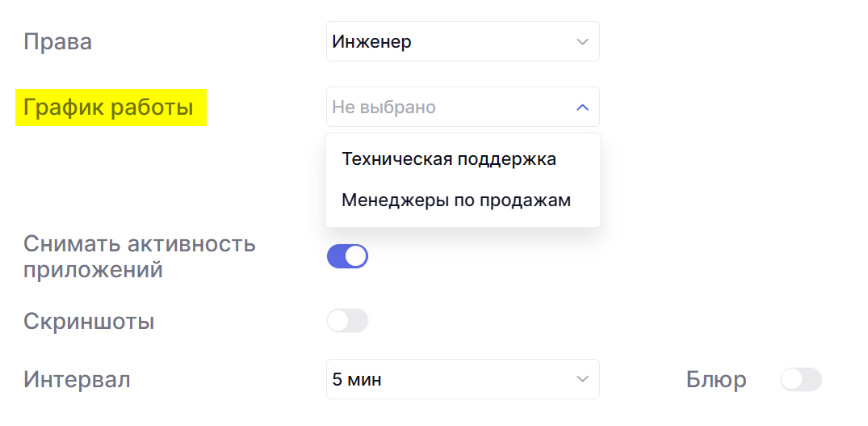Expand the Интервал combo box

click(x=463, y=379)
